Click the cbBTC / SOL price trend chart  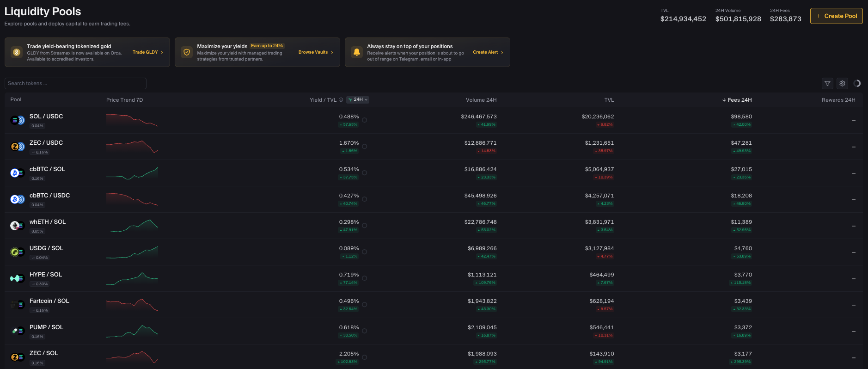[132, 173]
